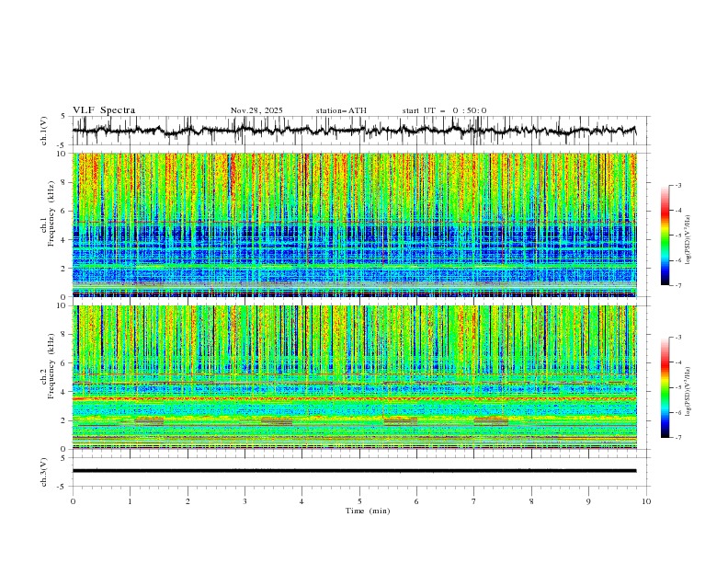Click the ch.1 voltage waveform trace panel
The width and height of the screenshot is (728, 563).
[360, 131]
